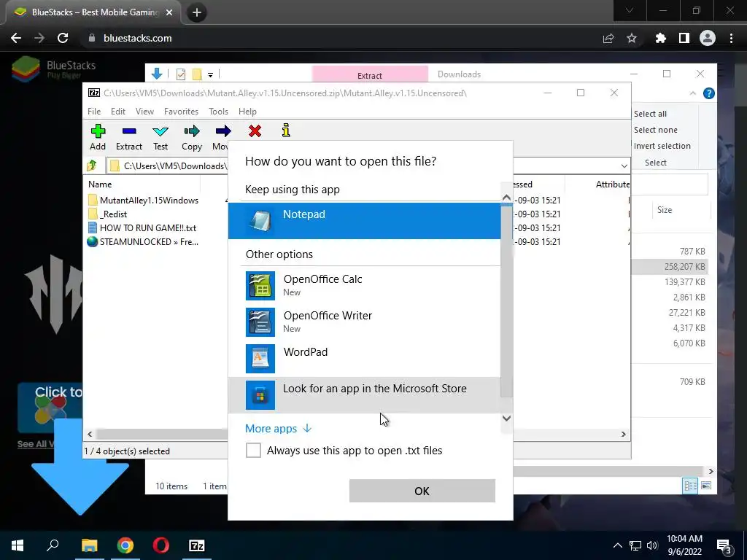Choose OpenOffice Writer from other options
The height and width of the screenshot is (560, 747).
pos(365,322)
